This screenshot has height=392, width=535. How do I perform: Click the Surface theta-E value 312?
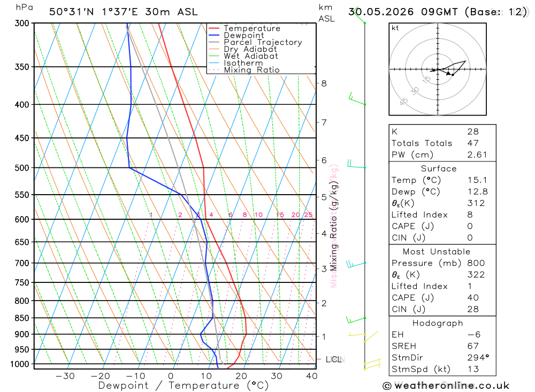click(476, 203)
